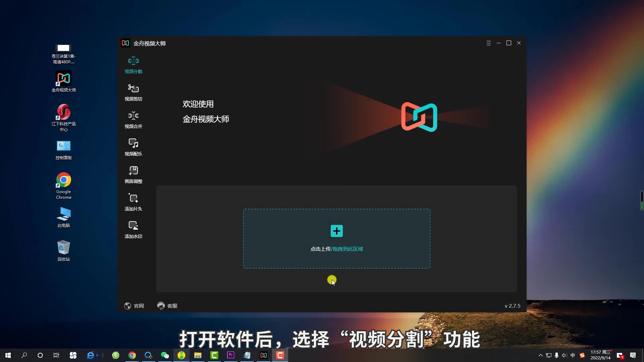Open the 添加片头 (add intro) tool
This screenshot has width=644, height=362.
[133, 203]
